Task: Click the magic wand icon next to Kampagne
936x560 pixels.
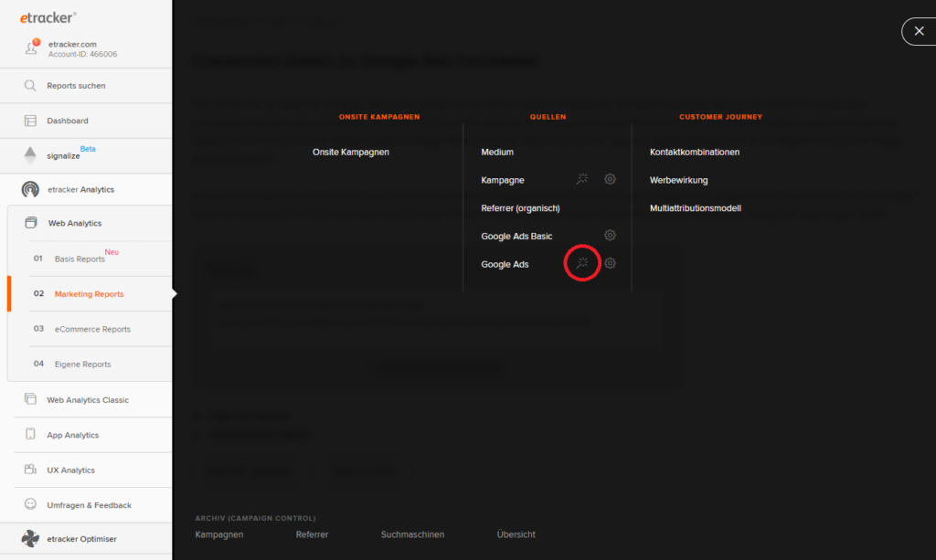Action: tap(582, 179)
